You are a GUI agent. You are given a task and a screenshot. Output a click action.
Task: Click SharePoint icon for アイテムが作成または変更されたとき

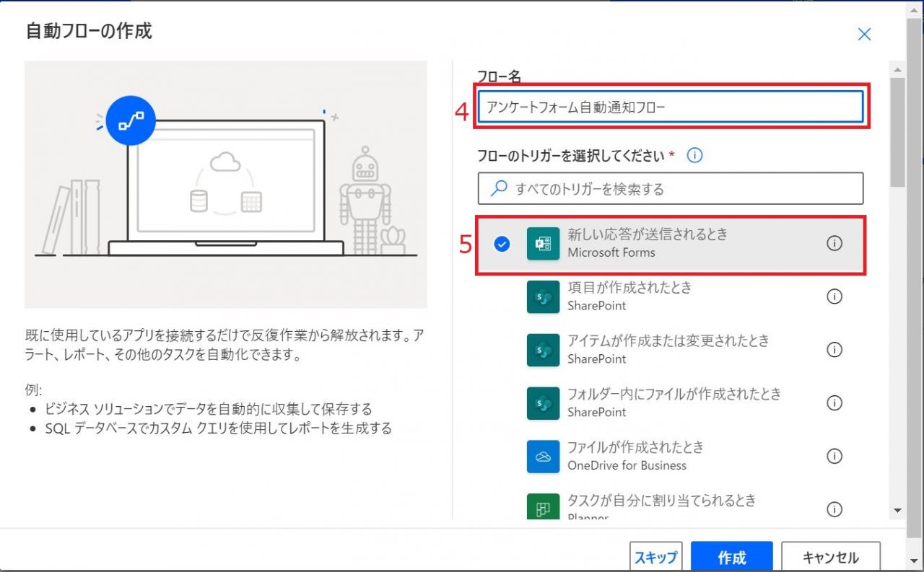click(544, 350)
